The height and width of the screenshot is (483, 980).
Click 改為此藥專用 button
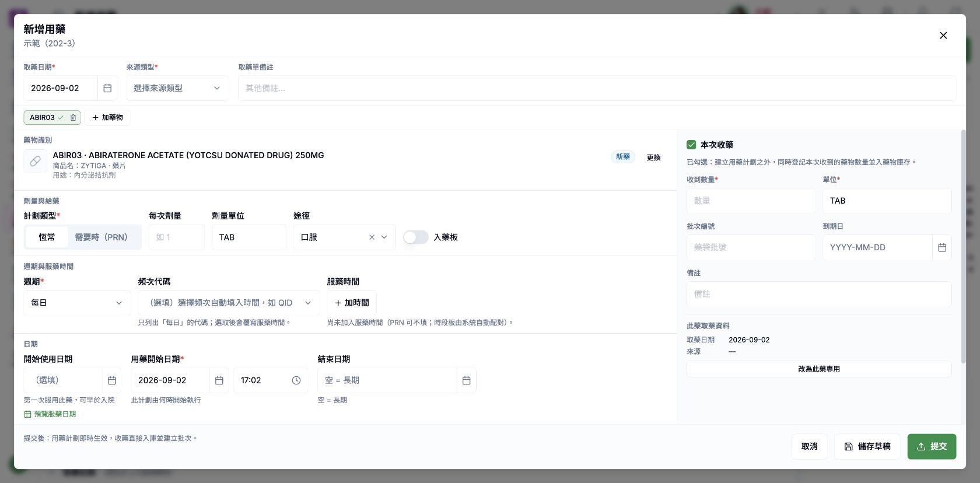(819, 369)
